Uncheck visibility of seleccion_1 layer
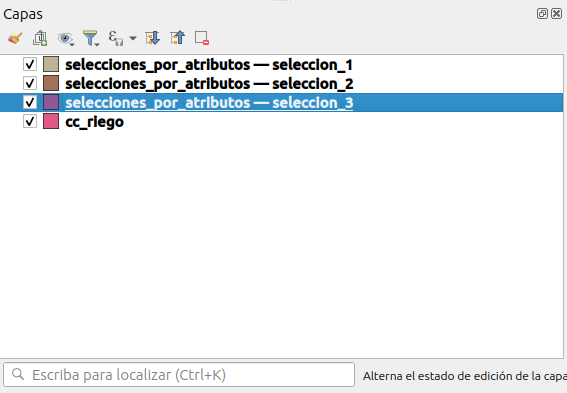This screenshot has height=393, width=567. 30,64
